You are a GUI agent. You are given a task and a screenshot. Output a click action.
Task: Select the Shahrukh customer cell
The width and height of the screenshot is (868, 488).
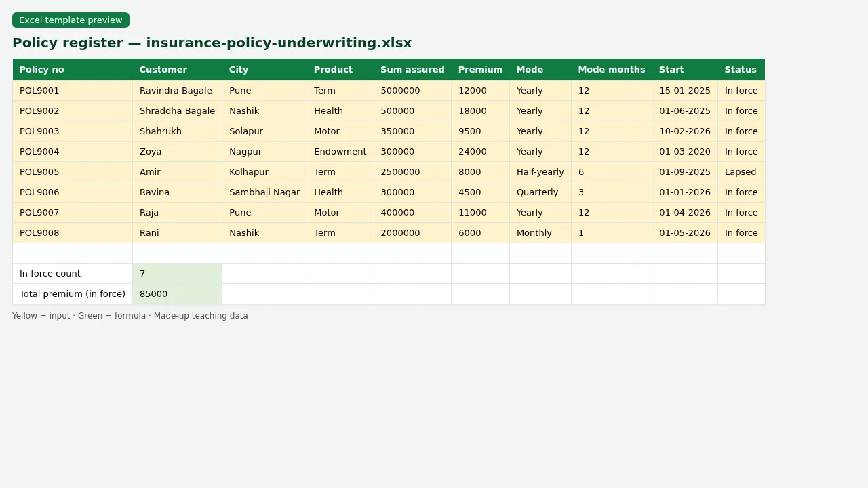click(x=177, y=131)
